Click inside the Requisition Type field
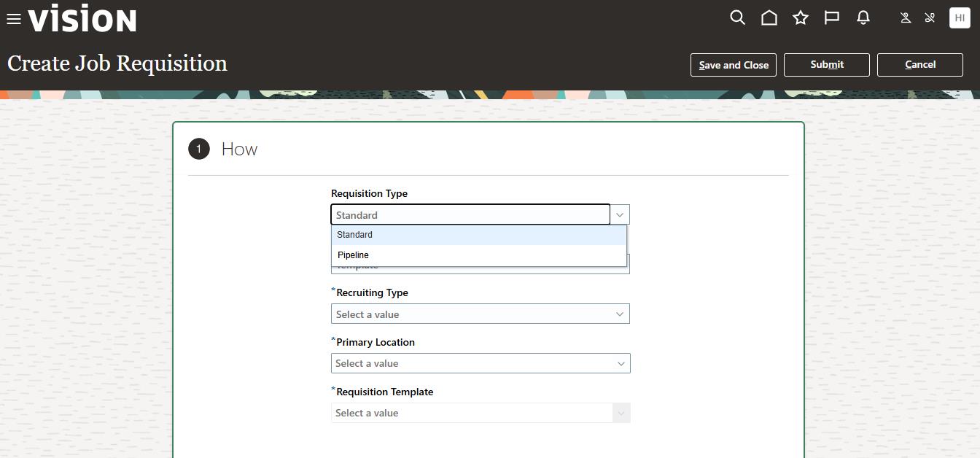Viewport: 980px width, 458px height. [x=470, y=214]
